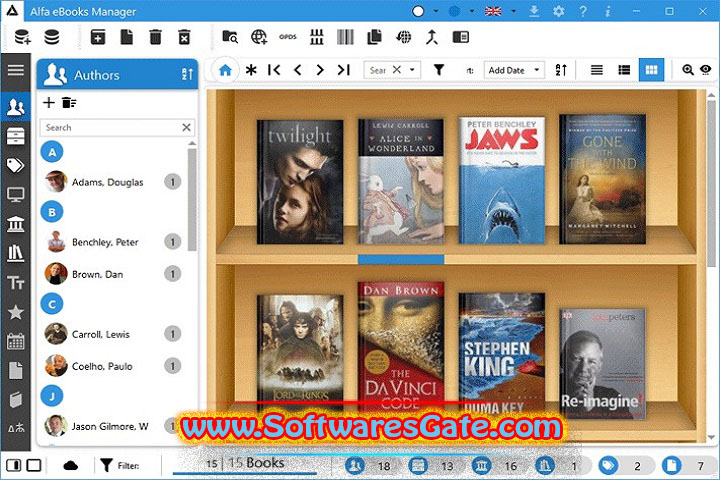Image resolution: width=720 pixels, height=480 pixels.
Task: Select the Authors sidebar icon
Action: [x=16, y=107]
